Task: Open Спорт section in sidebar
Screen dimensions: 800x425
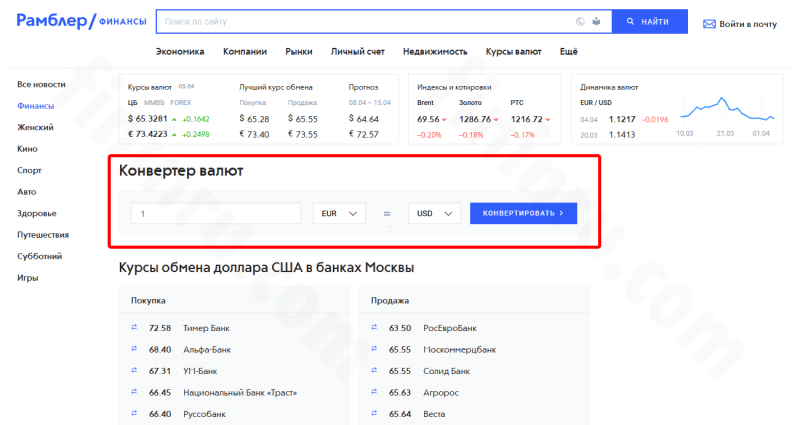Action: pos(29,170)
